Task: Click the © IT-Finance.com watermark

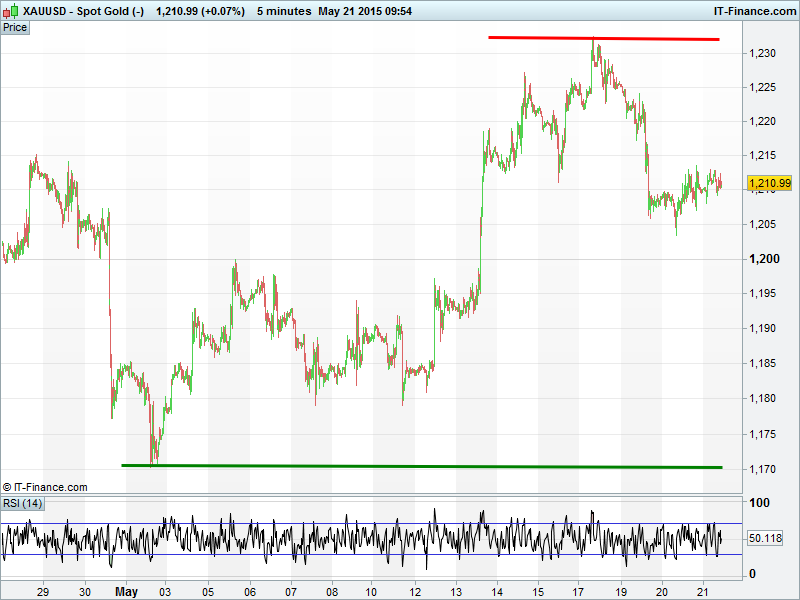Action: point(45,487)
